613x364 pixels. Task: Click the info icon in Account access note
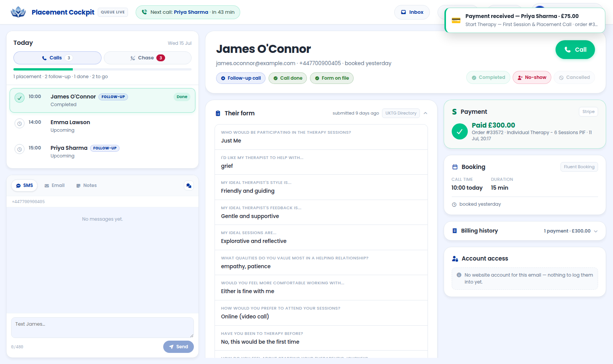tap(459, 275)
